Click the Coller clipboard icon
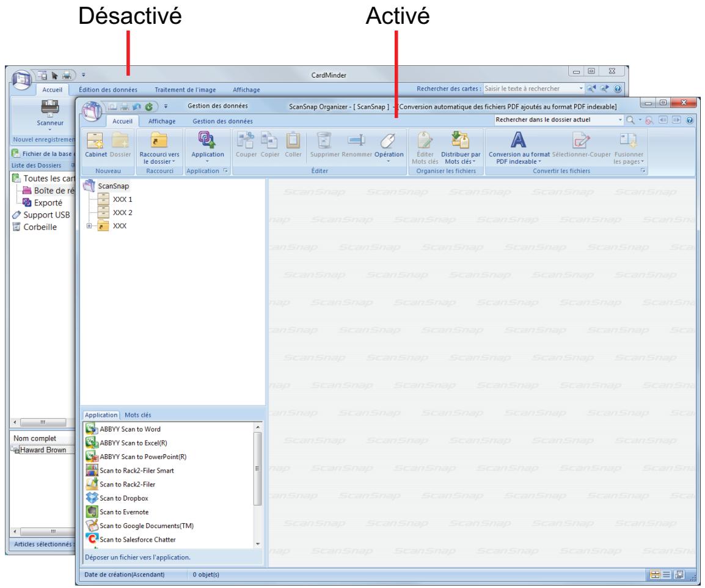This screenshot has height=588, width=705. [293, 140]
